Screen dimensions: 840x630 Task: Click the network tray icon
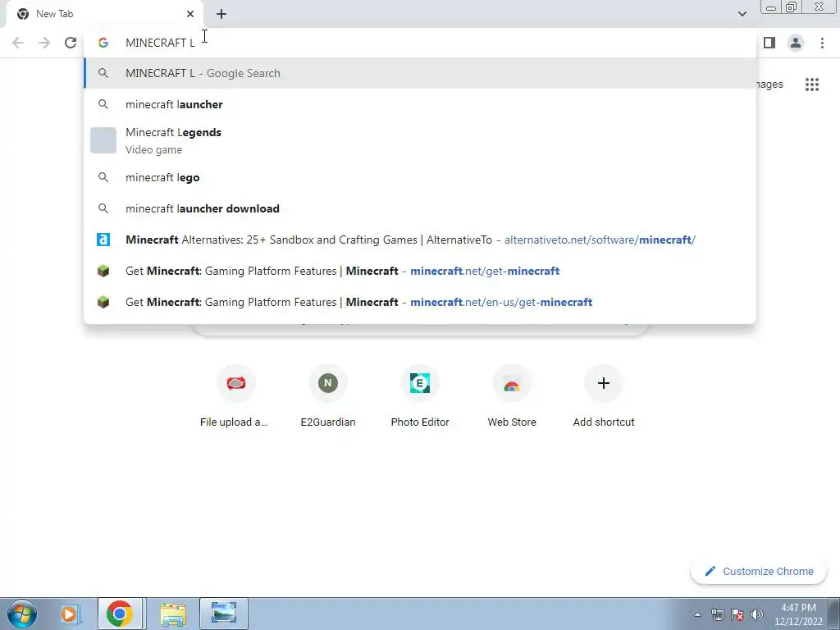pyautogui.click(x=717, y=614)
